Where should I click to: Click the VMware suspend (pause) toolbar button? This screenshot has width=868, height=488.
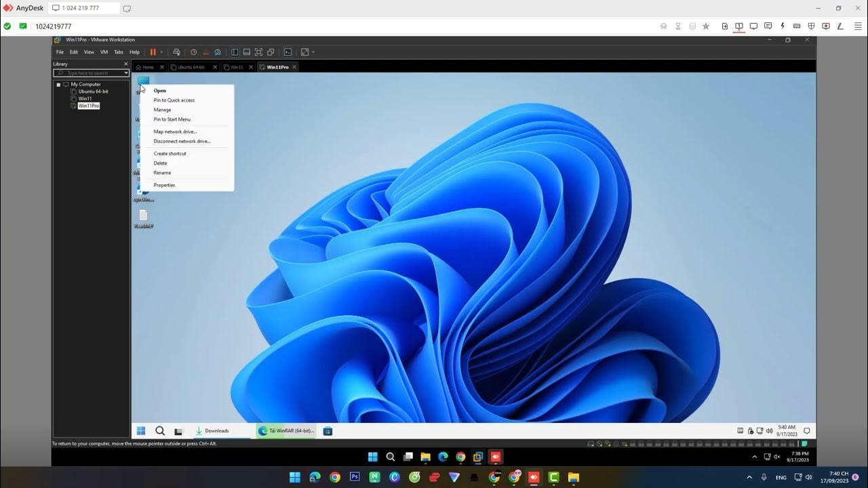click(153, 52)
